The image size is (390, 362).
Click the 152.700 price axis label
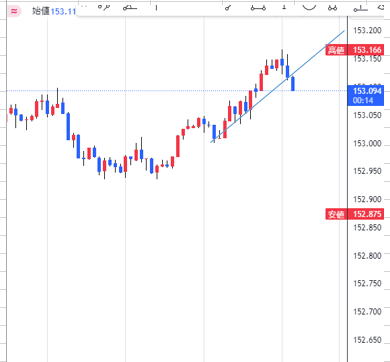coord(367,312)
